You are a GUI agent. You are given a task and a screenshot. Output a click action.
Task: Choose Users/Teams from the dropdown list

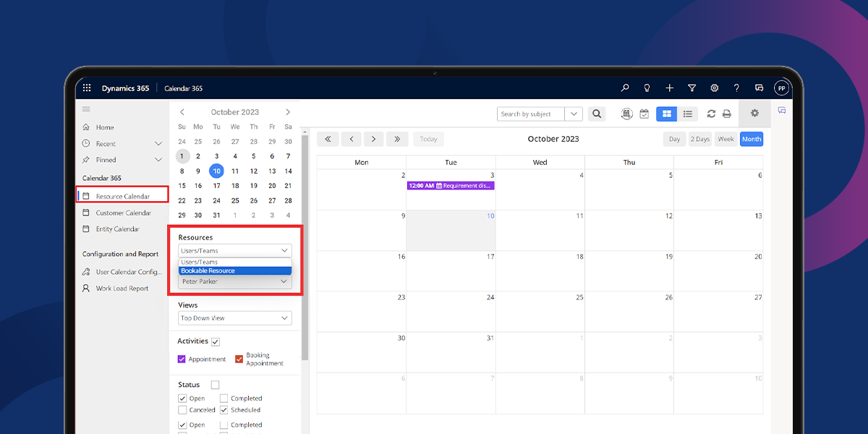tap(235, 262)
